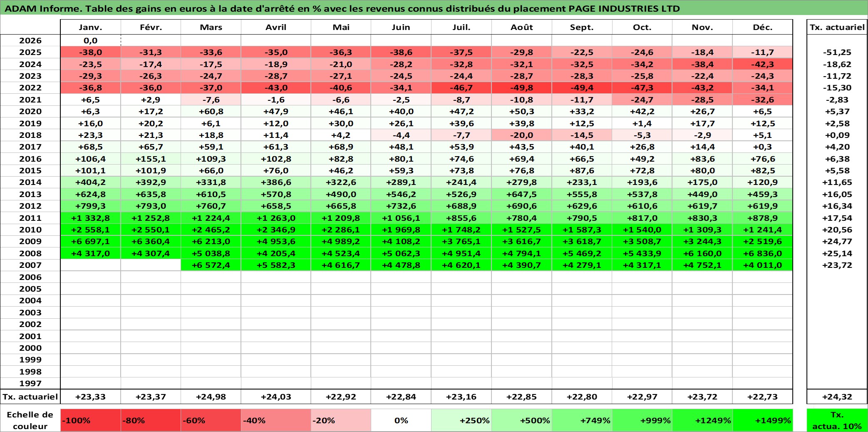Click the 2026 row label
Image resolution: width=868 pixels, height=432 pixels.
click(30, 40)
